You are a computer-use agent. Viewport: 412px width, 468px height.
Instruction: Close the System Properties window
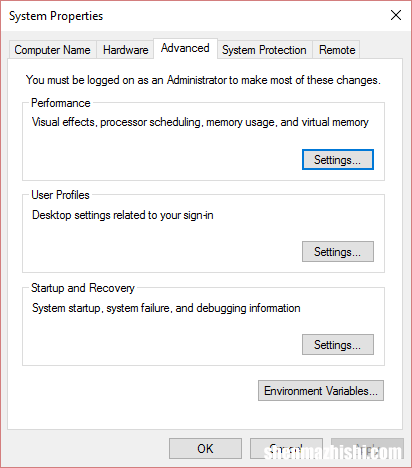pyautogui.click(x=396, y=15)
